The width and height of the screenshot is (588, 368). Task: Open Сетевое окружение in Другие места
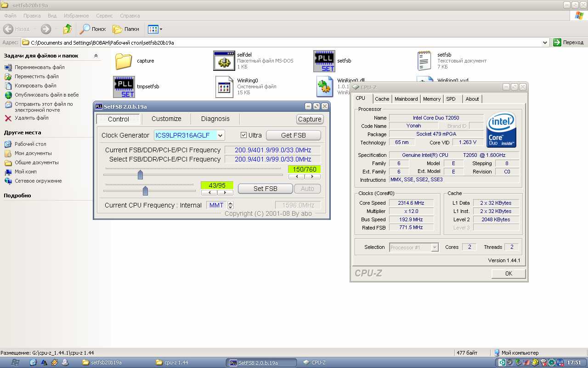tap(38, 181)
